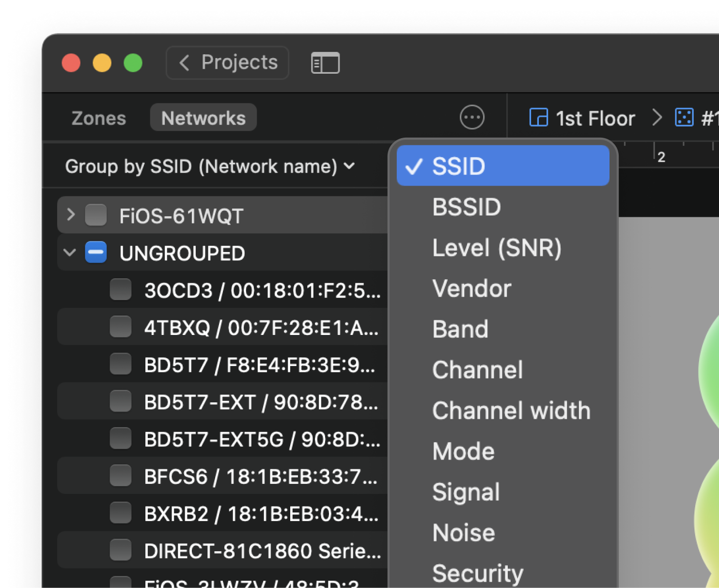Go back to Projects

[x=228, y=63]
